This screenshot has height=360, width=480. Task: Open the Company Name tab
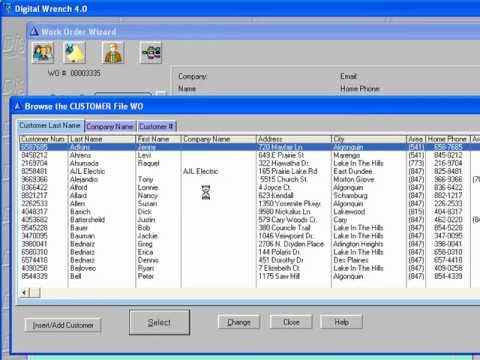pyautogui.click(x=110, y=126)
